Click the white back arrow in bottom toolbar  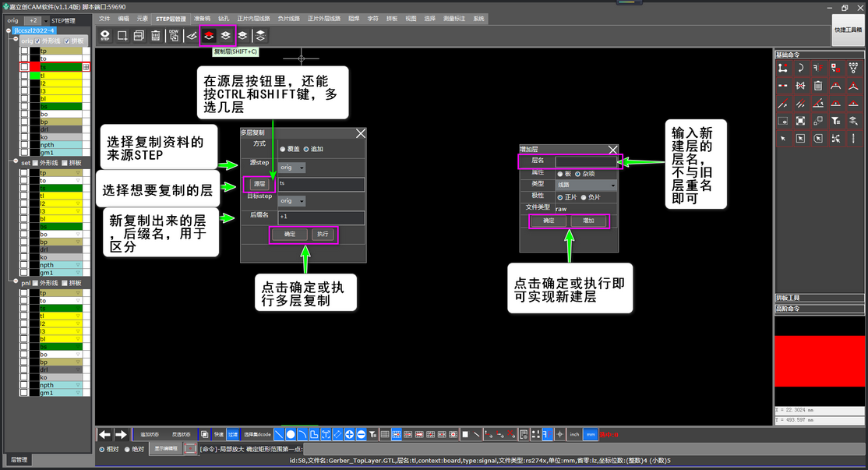tap(104, 435)
